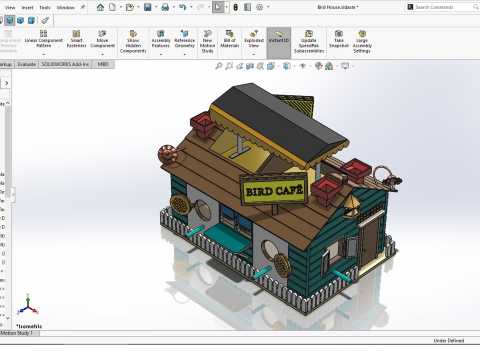Click the Rebuild traffic light icon
Viewport: 480px width, 360px height.
click(x=235, y=7)
